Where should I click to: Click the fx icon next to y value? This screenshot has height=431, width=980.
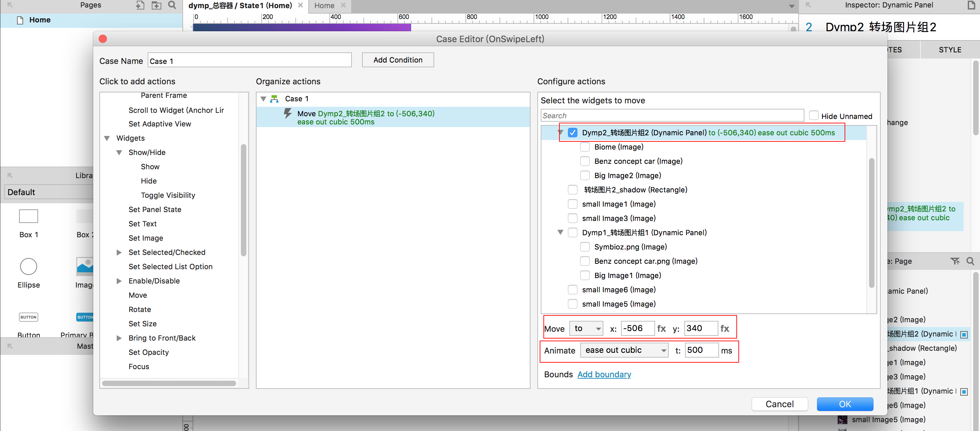(x=724, y=329)
